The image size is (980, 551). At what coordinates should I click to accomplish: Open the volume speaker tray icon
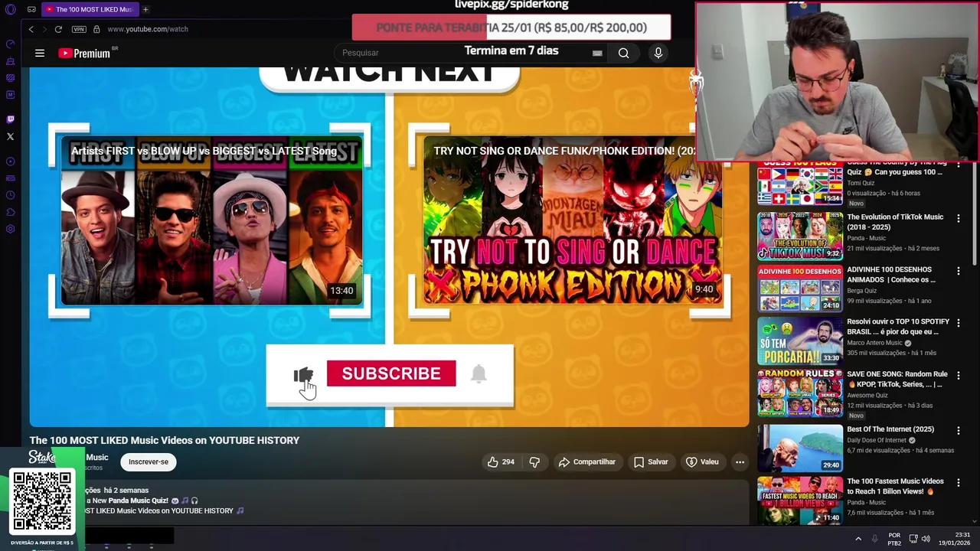click(926, 539)
